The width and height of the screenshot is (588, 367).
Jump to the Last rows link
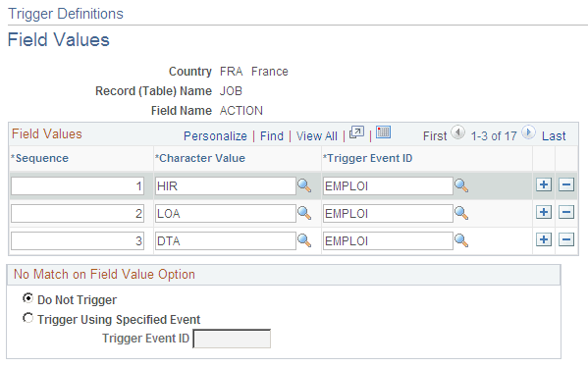[554, 135]
